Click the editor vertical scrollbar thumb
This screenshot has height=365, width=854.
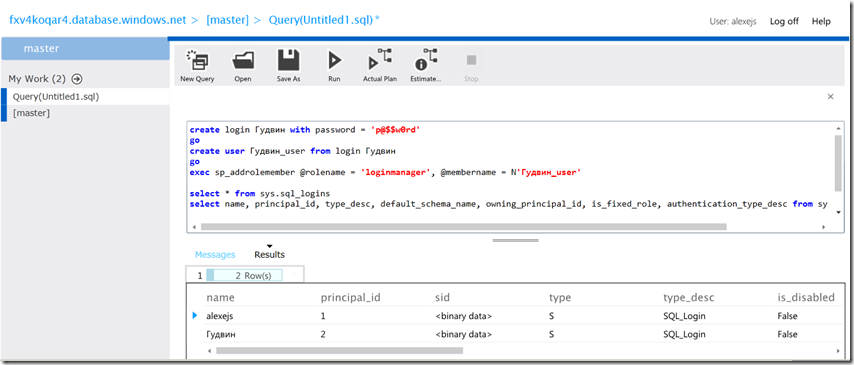[x=837, y=163]
